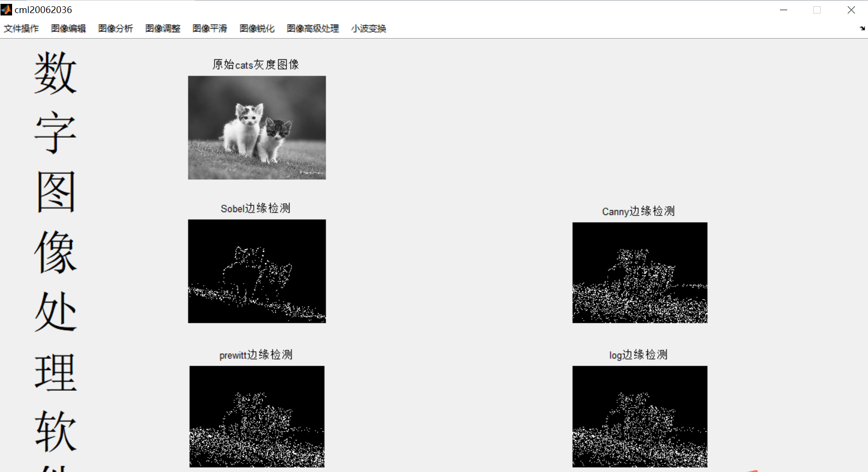The height and width of the screenshot is (472, 868).
Task: Click the overflow arrow icon at the menu bar's right end
Action: tap(862, 29)
